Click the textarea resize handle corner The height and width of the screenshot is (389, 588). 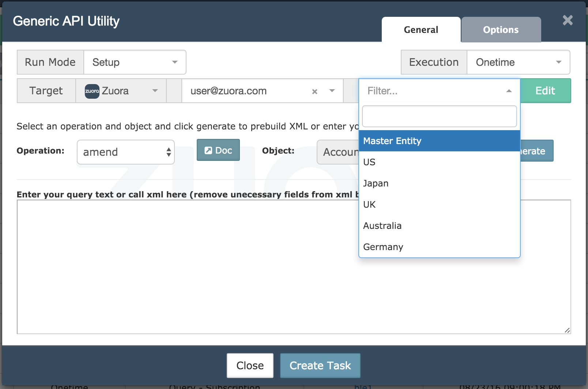click(567, 330)
